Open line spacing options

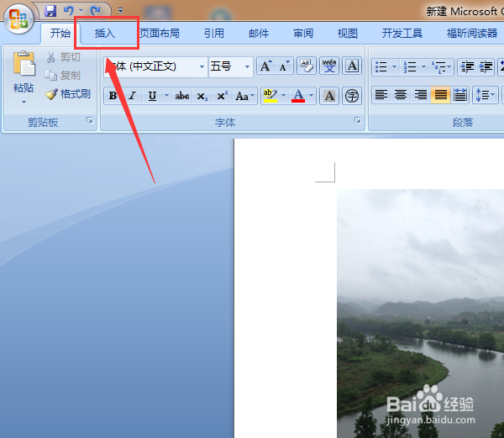click(486, 95)
